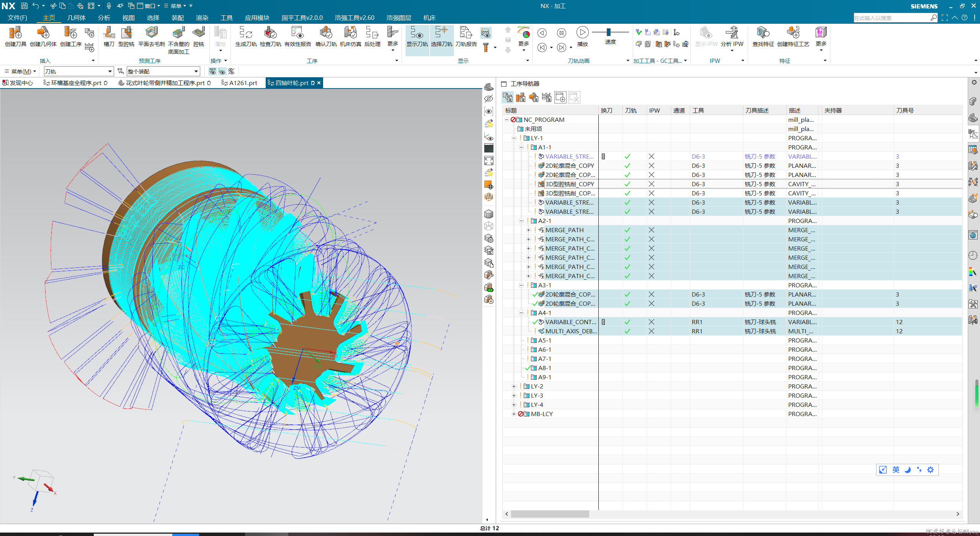This screenshot has height=536, width=980.
Task: Open the 发现中心 tab link
Action: [18, 83]
